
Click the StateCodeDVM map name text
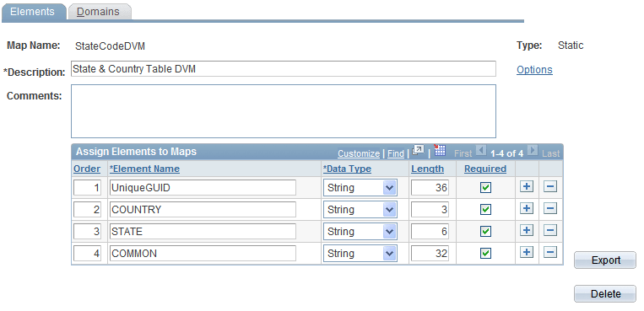click(x=110, y=46)
